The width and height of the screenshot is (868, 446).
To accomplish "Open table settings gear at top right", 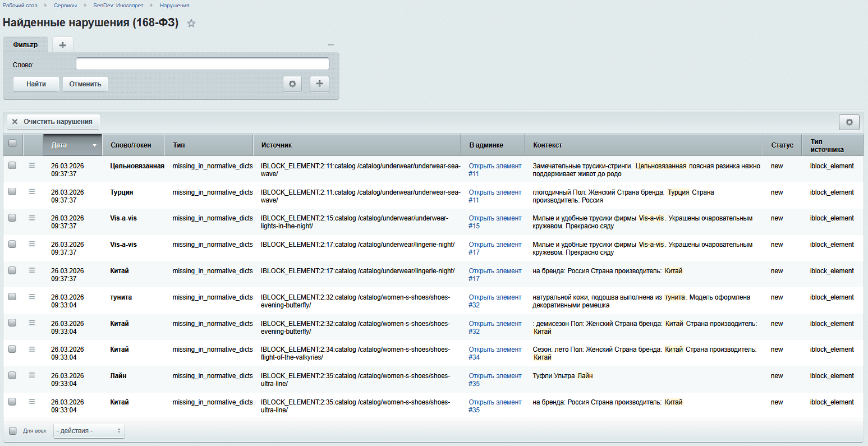I will 849,122.
